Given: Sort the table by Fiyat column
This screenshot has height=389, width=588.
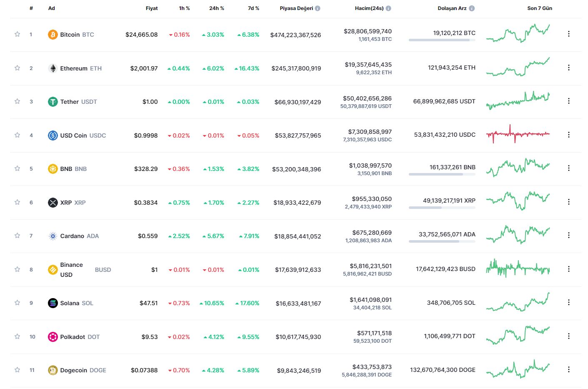Looking at the screenshot, I should (x=152, y=8).
